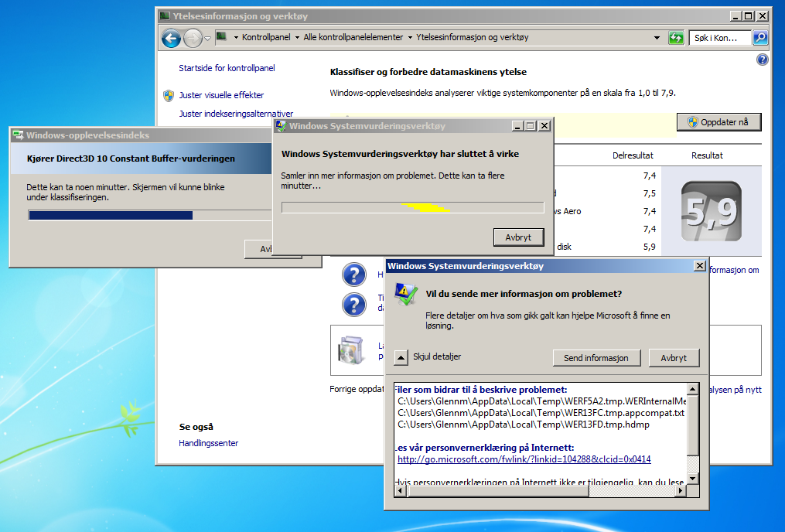Select the disk subscore 5,9 value
The width and height of the screenshot is (785, 532).
(650, 247)
